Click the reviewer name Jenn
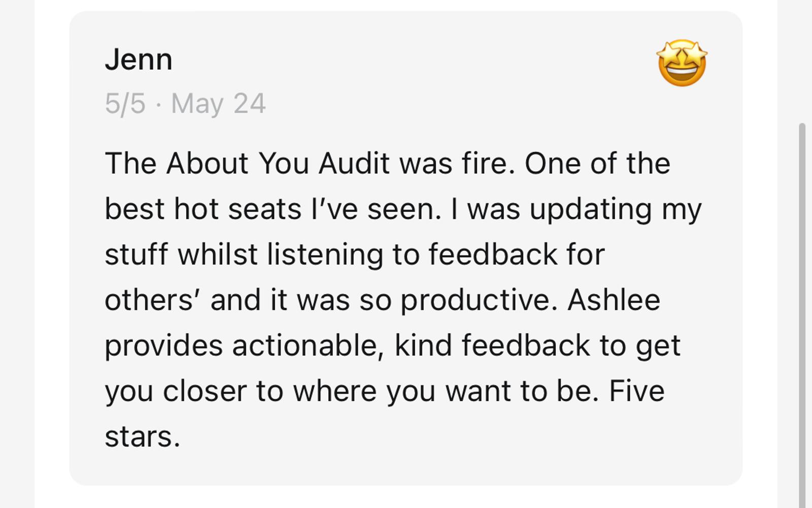 coord(139,59)
